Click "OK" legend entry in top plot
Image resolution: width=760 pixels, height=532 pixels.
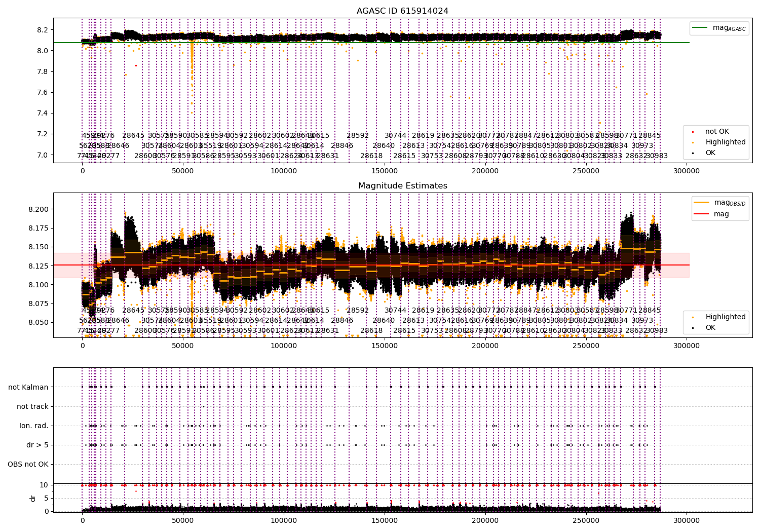[710, 153]
